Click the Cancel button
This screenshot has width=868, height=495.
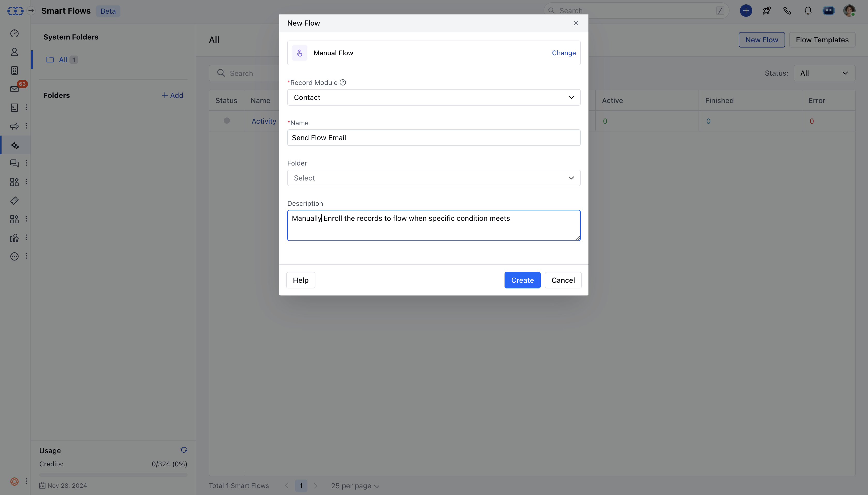(563, 280)
